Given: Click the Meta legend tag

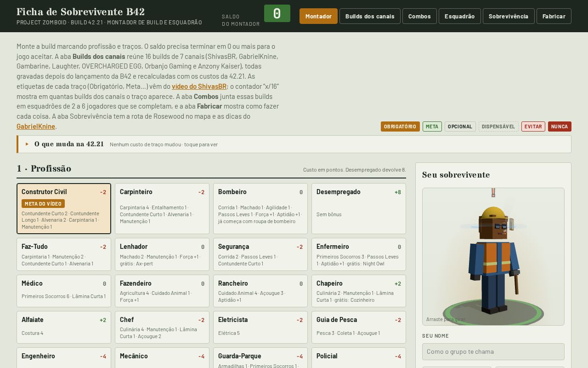Looking at the screenshot, I should 432,126.
